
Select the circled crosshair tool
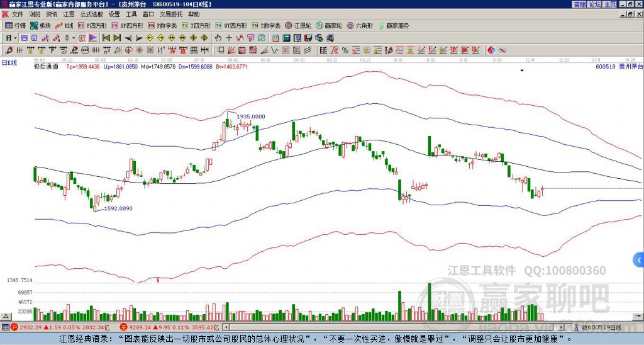tap(128, 50)
